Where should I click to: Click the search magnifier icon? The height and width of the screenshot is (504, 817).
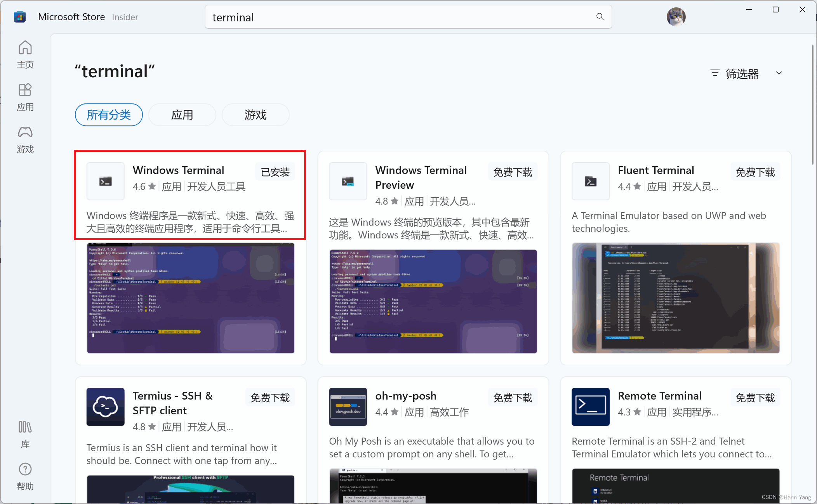[600, 17]
